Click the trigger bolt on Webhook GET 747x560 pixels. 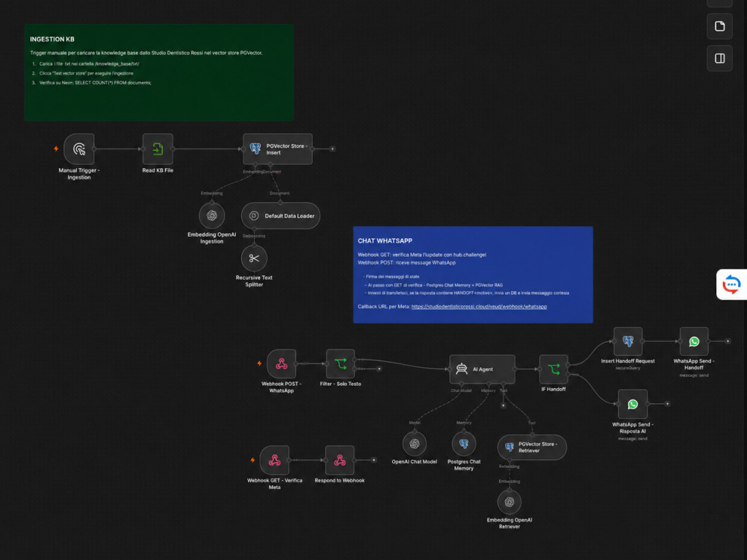(253, 460)
